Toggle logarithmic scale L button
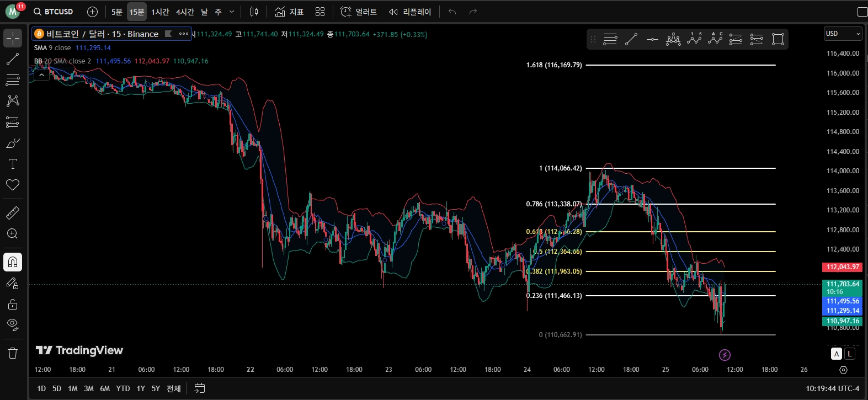The width and height of the screenshot is (868, 400). pyautogui.click(x=850, y=354)
